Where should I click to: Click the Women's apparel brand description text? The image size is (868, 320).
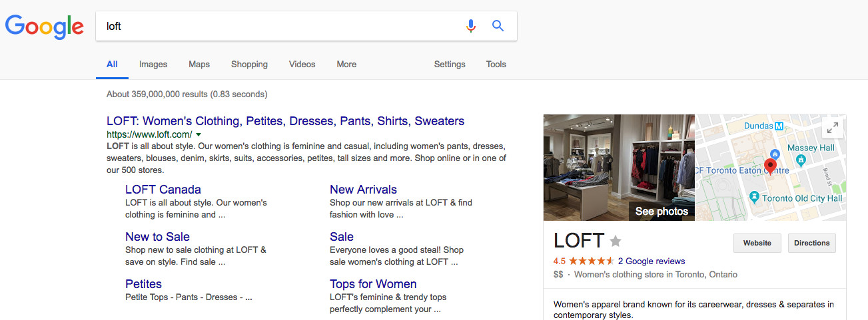coord(693,309)
